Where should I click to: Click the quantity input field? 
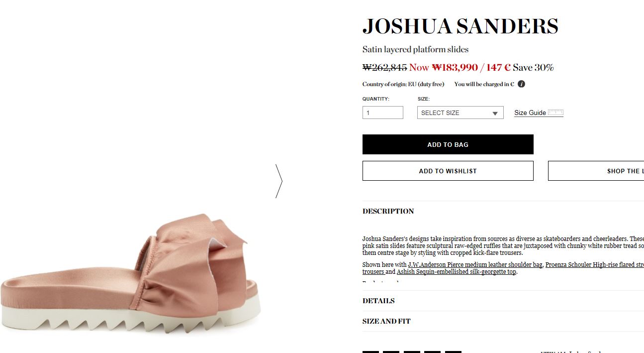tap(382, 113)
